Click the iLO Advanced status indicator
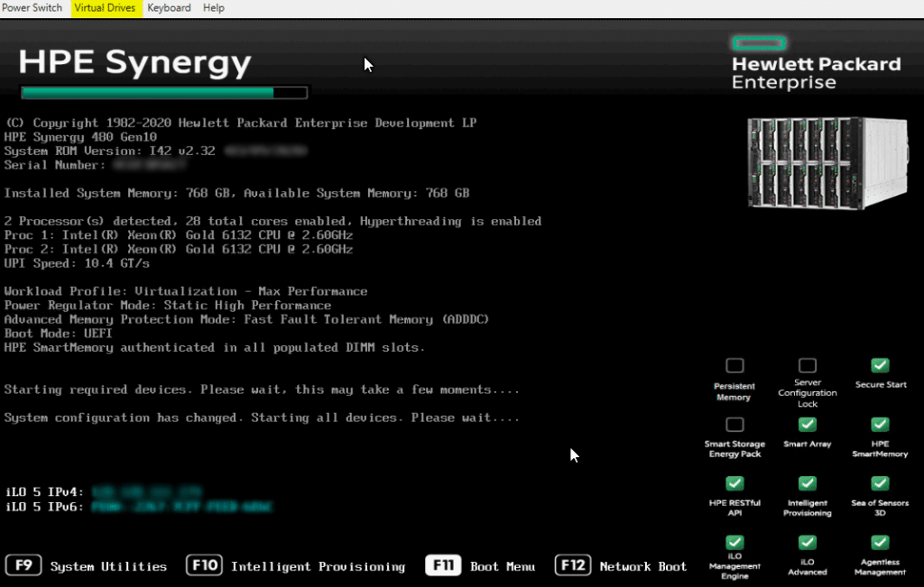This screenshot has width=924, height=587. click(806, 542)
